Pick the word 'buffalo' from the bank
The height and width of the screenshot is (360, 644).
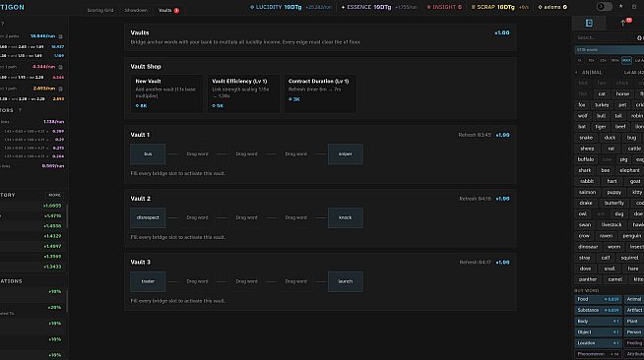pos(586,159)
